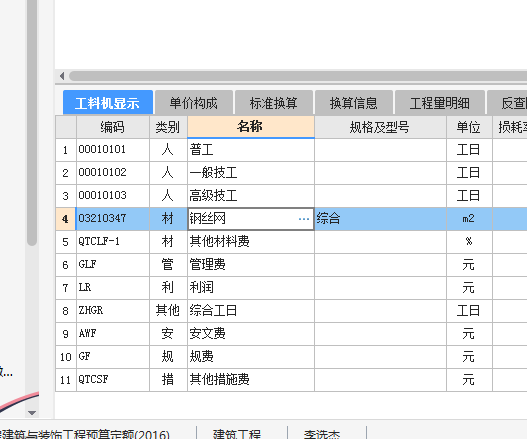The width and height of the screenshot is (527, 439).
Task: Click the 措 category cell of QTCSF row
Action: pos(168,380)
